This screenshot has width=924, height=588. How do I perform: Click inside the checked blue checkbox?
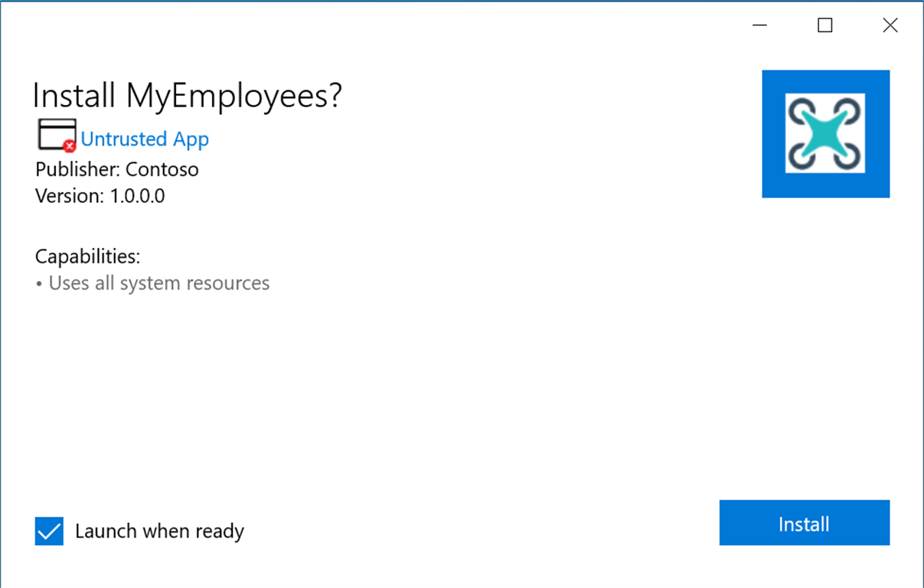[48, 531]
